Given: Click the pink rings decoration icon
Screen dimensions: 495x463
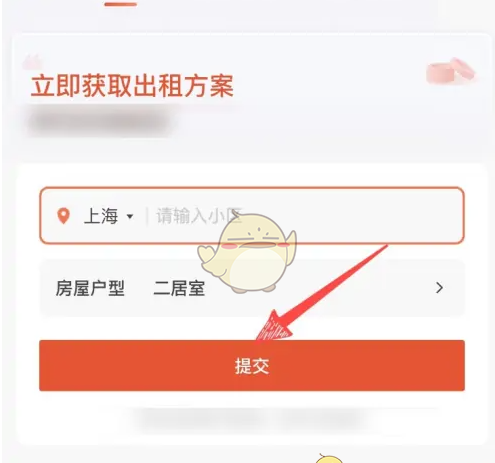Looking at the screenshot, I should point(450,71).
